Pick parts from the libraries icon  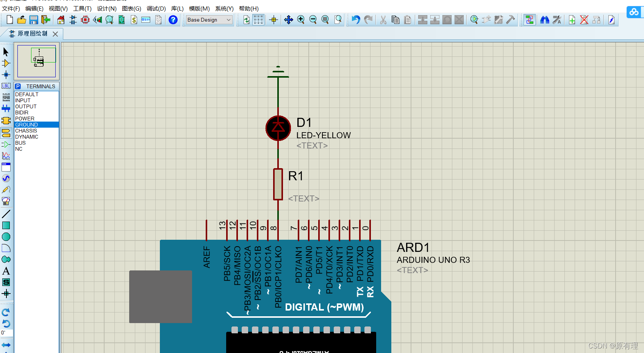pos(474,20)
